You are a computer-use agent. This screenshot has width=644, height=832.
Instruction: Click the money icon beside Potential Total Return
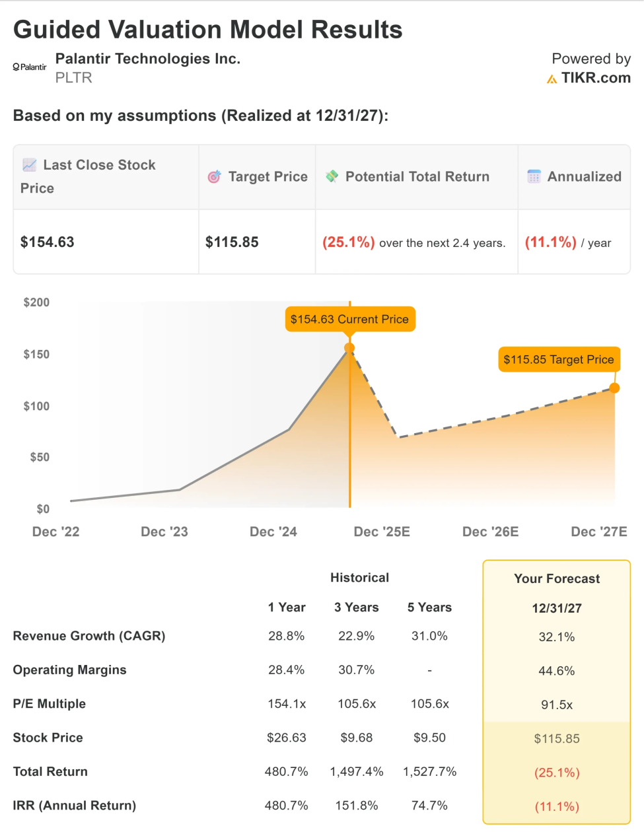click(x=332, y=176)
